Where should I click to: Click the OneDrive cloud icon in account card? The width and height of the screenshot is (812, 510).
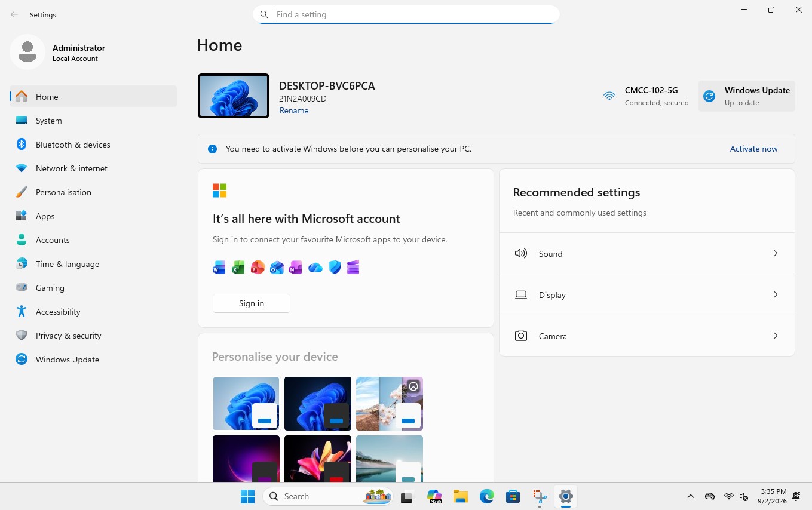(315, 268)
